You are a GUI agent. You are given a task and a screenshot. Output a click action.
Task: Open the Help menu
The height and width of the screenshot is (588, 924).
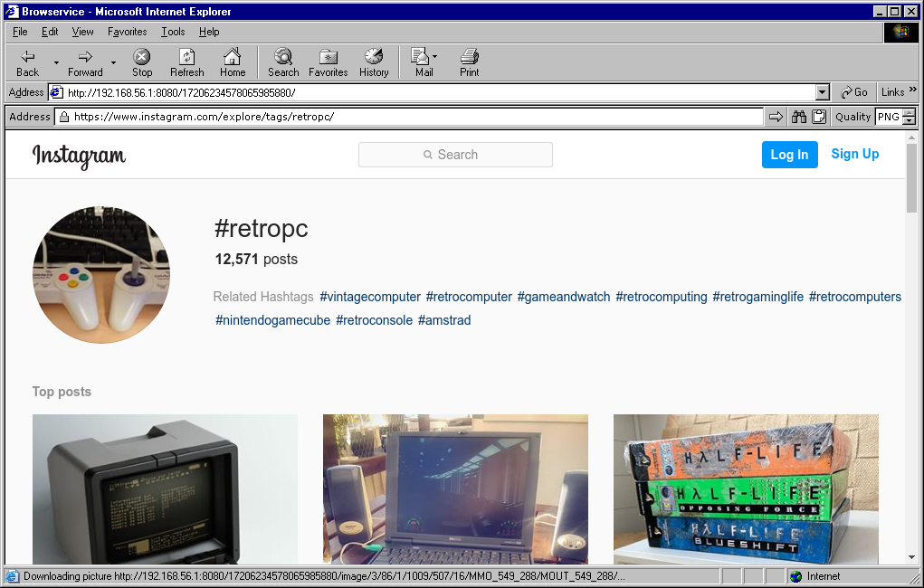coord(209,32)
